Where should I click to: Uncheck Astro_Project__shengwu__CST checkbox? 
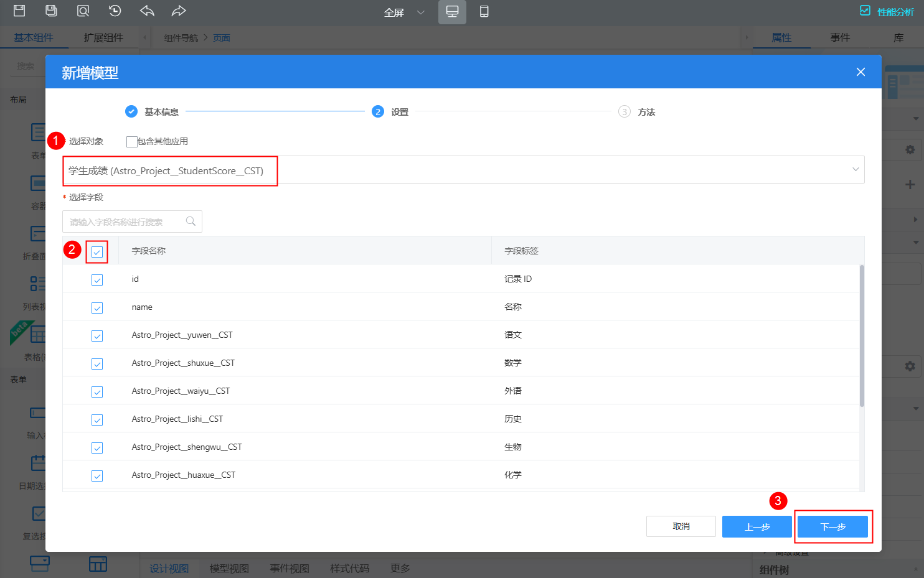[x=97, y=447]
